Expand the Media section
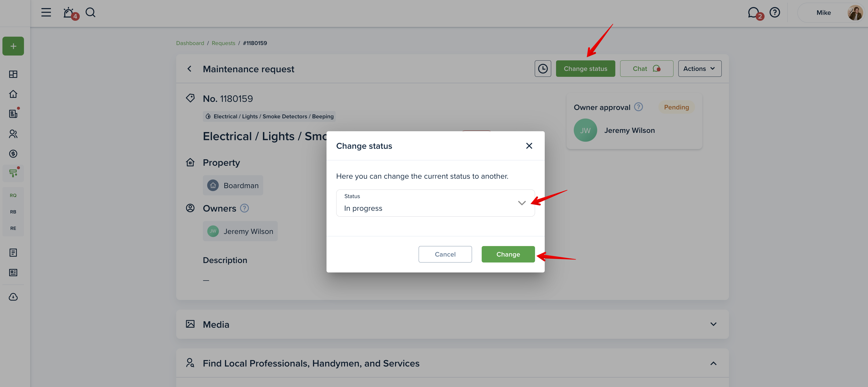Screen dimensions: 868x387 [x=713, y=324]
